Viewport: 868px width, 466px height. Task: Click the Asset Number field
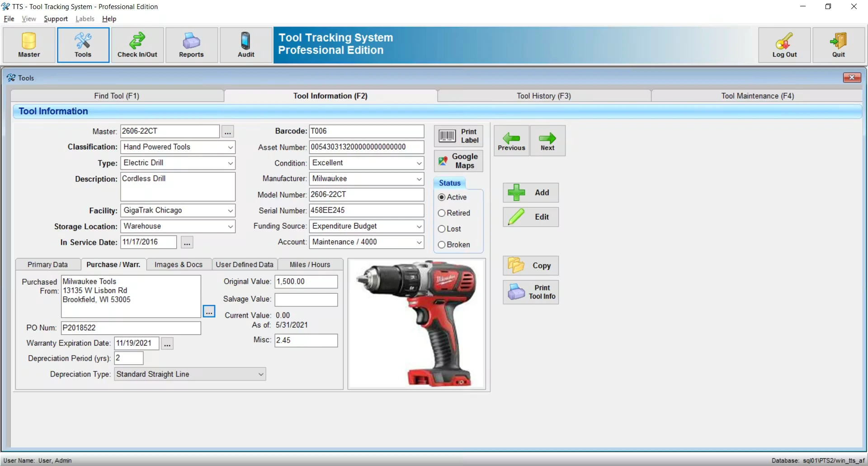(x=367, y=147)
